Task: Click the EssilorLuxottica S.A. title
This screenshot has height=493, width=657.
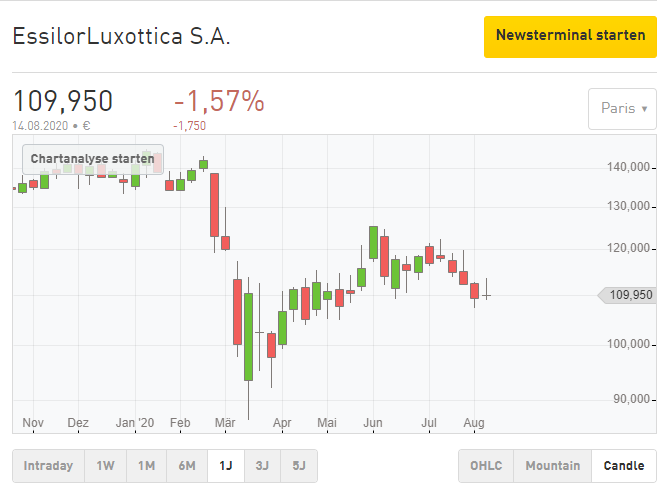Action: point(121,37)
